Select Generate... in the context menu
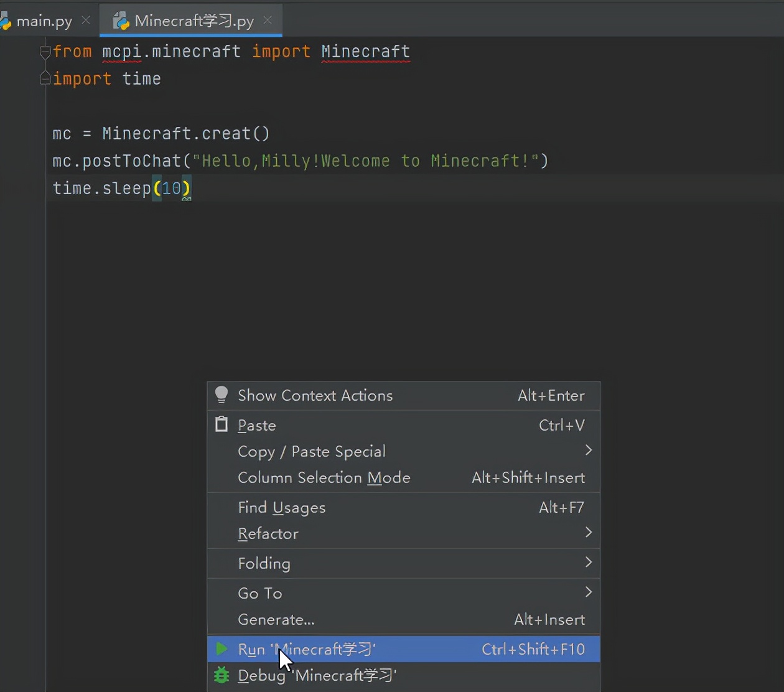784x692 pixels. [276, 619]
